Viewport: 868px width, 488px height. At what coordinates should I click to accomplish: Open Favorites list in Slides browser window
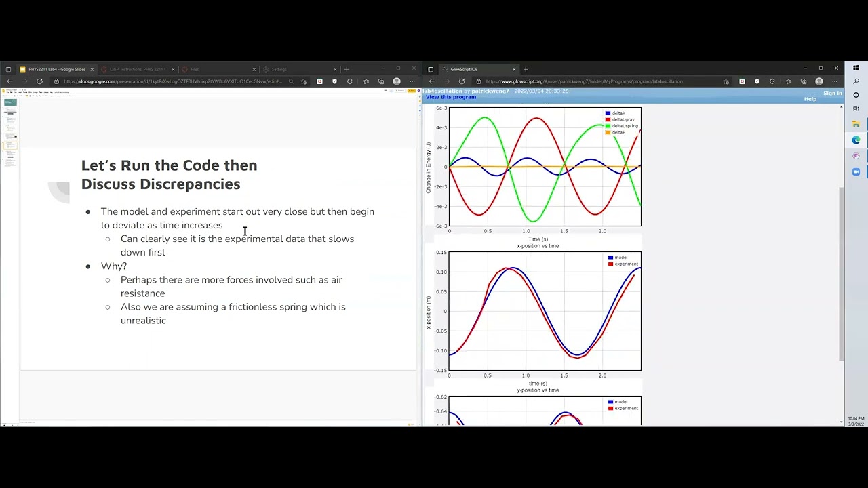366,81
